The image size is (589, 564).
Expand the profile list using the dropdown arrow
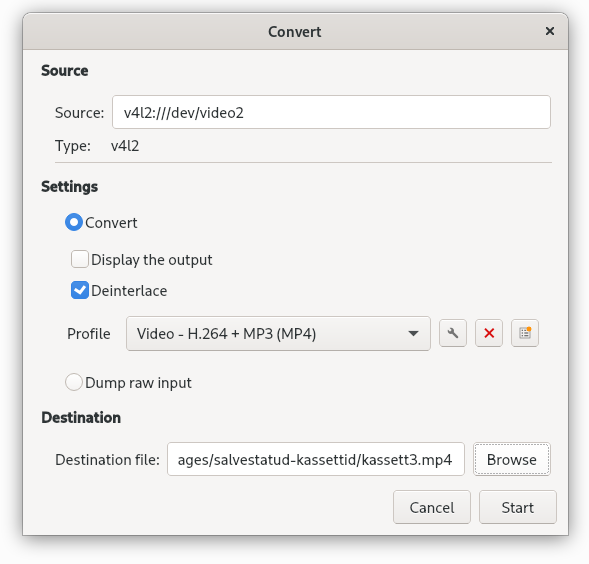tap(413, 334)
